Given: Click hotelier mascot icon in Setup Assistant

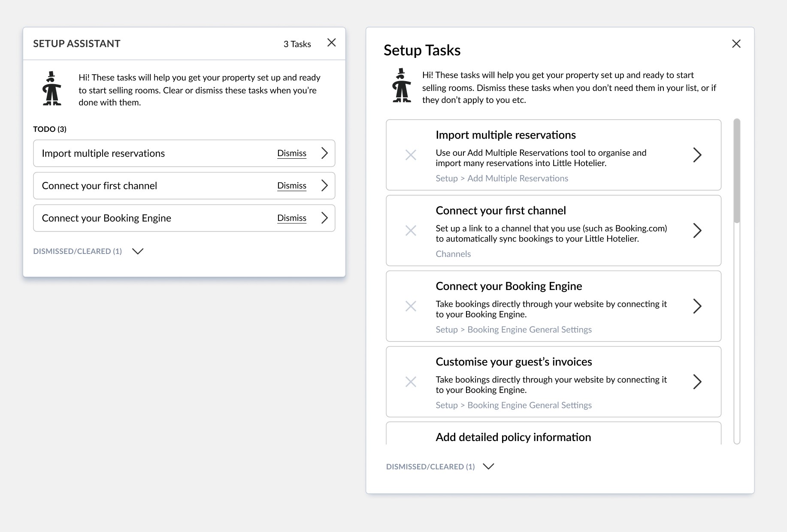Looking at the screenshot, I should (52, 89).
